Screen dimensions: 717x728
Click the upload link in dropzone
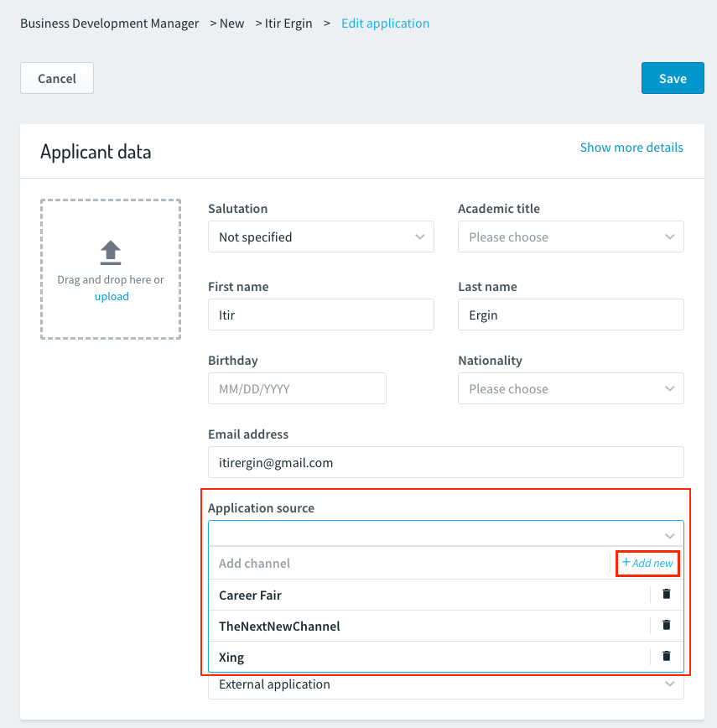pyautogui.click(x=112, y=296)
